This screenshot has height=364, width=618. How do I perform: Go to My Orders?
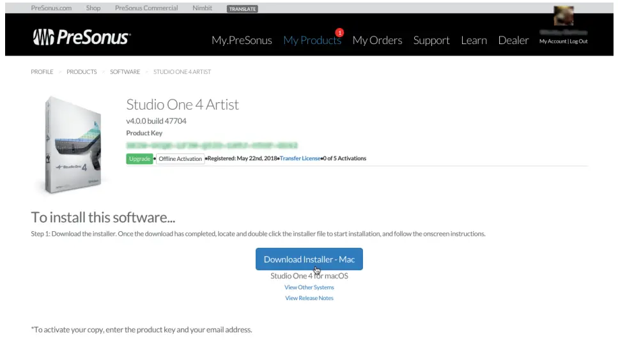point(377,40)
